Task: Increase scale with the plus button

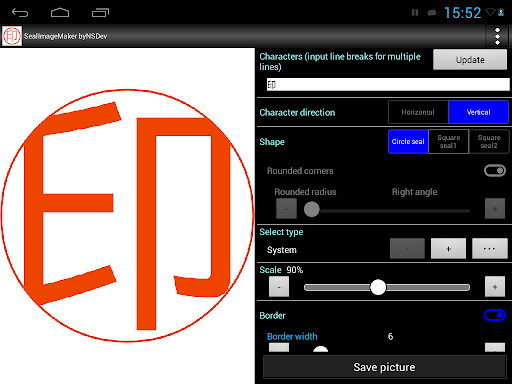Action: [x=495, y=287]
